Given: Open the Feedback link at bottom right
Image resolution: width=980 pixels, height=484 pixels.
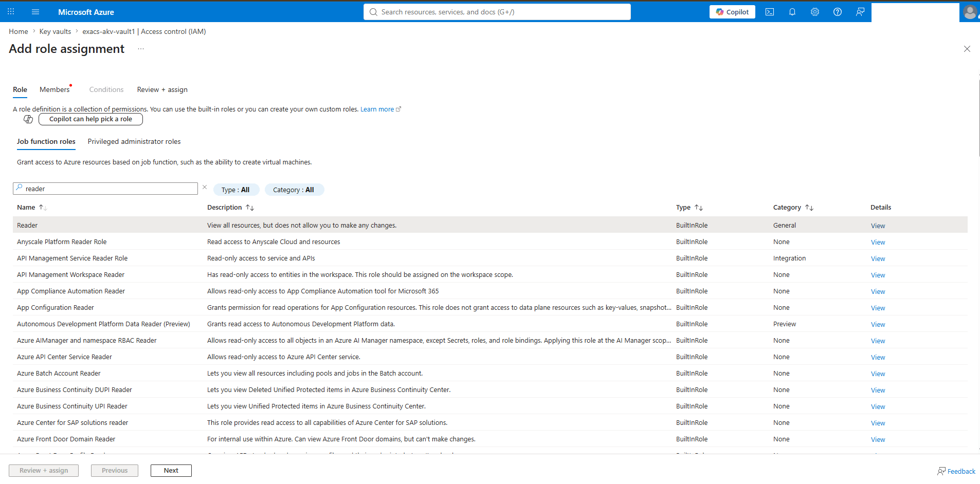Looking at the screenshot, I should 956,471.
